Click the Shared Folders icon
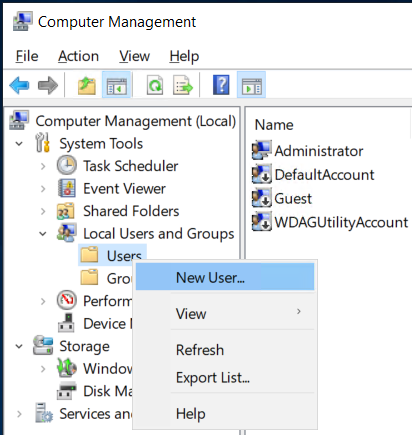 coord(66,211)
